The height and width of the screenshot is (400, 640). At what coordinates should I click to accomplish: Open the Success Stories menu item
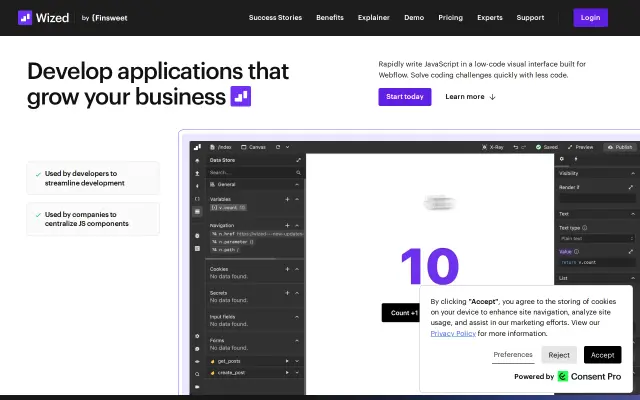click(x=275, y=18)
